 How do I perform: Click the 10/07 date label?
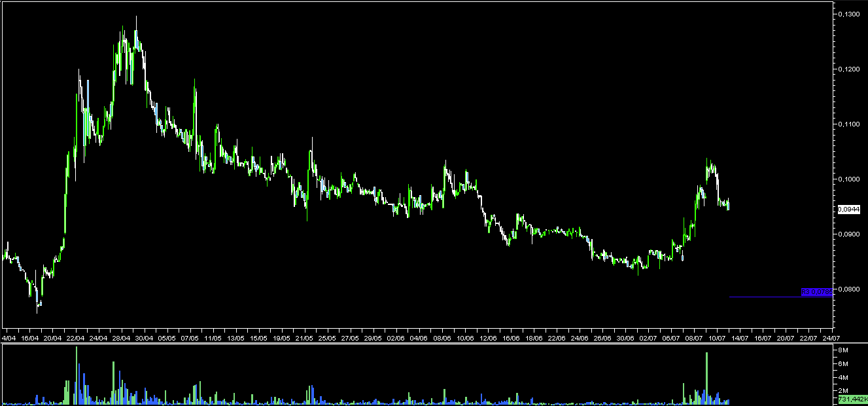tap(716, 339)
